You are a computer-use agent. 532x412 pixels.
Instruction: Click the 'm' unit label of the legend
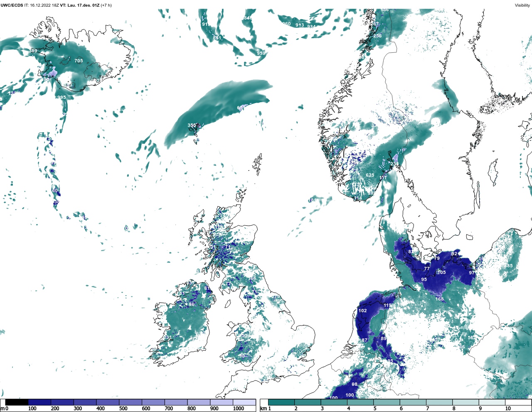click(2, 409)
